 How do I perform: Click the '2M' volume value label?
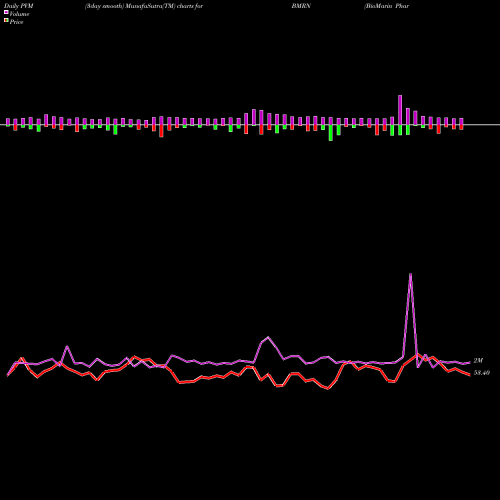coord(478,361)
